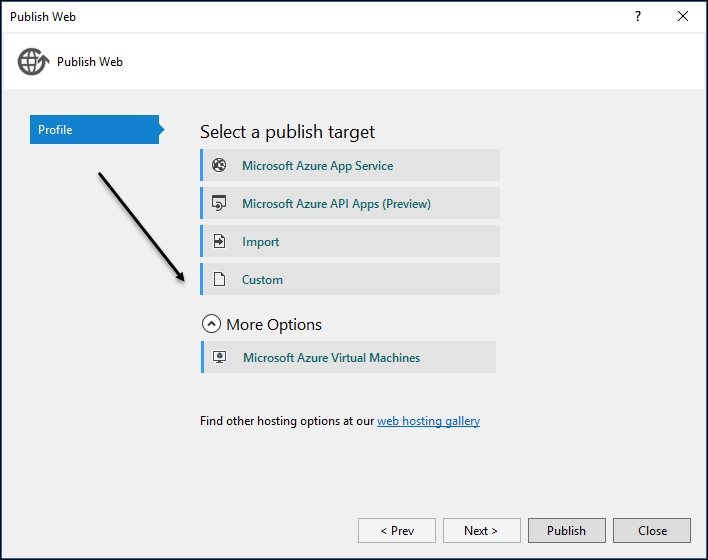Click the Publish button
This screenshot has height=560, width=708.
click(x=567, y=531)
